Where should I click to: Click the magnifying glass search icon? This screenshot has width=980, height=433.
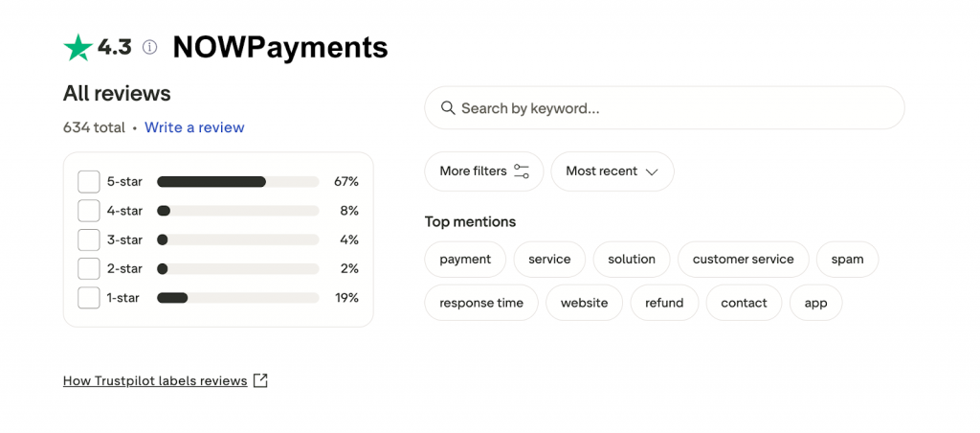(x=447, y=108)
